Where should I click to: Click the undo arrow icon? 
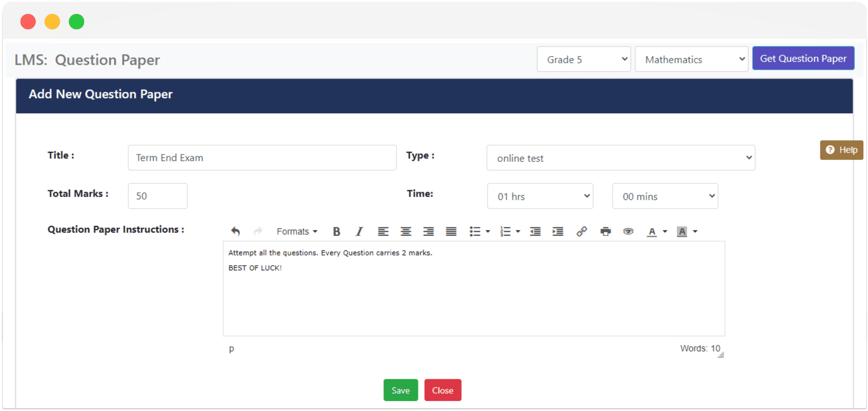tap(235, 231)
